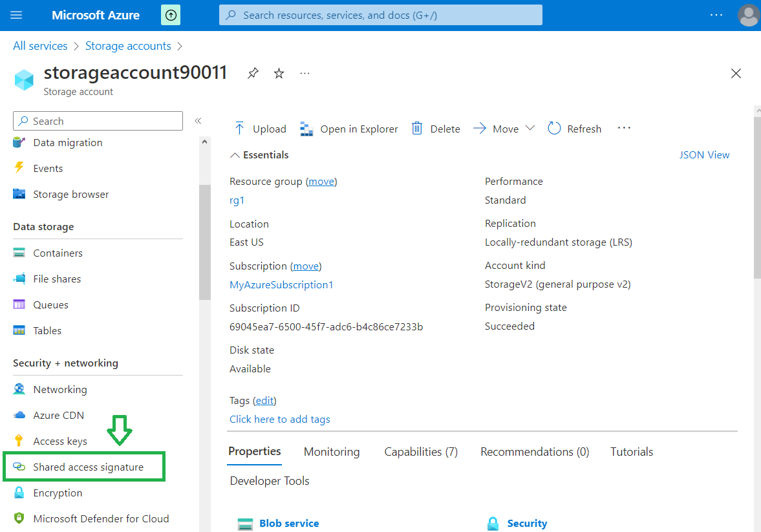Click Open in Explorer toolbar button
The width and height of the screenshot is (761, 532).
click(x=349, y=129)
